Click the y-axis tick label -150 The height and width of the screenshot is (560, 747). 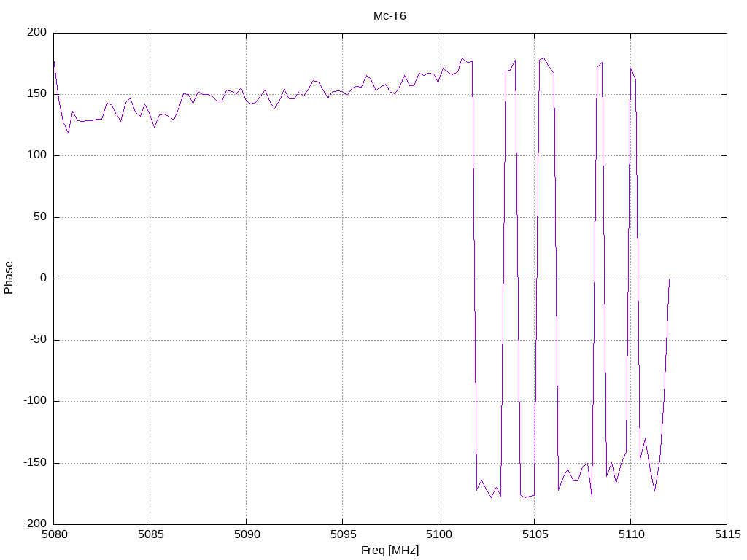point(35,462)
